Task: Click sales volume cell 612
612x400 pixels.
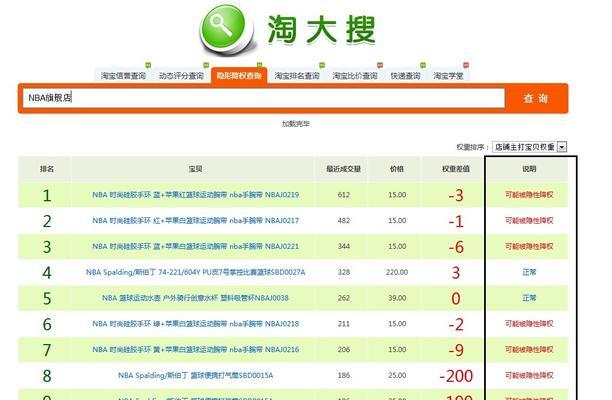Action: coord(343,195)
